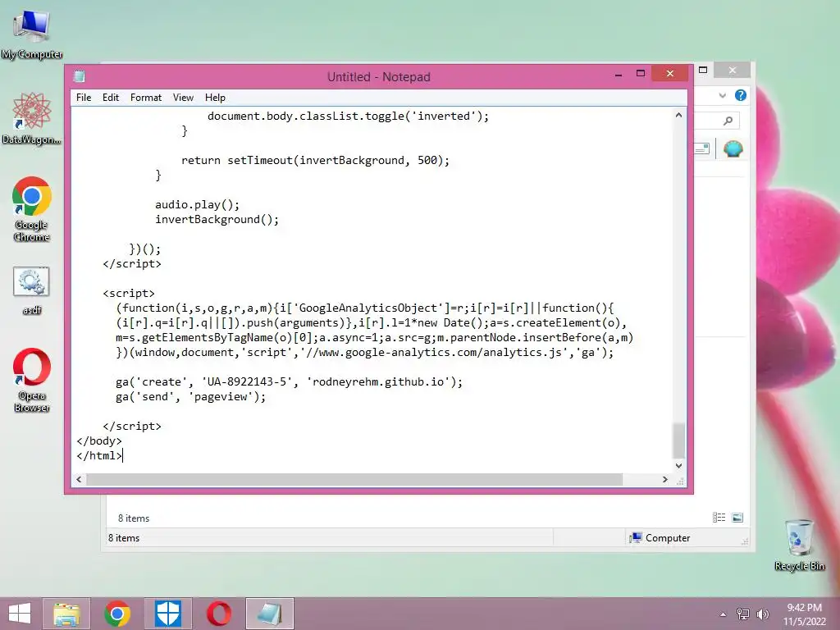Screen dimensions: 840x630
Task: Open the File menu in Notepad
Action: [x=84, y=98]
